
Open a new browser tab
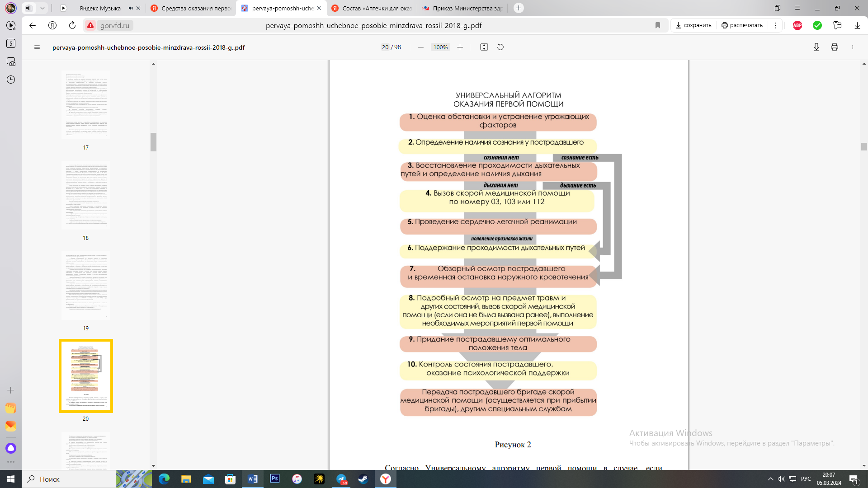point(519,8)
